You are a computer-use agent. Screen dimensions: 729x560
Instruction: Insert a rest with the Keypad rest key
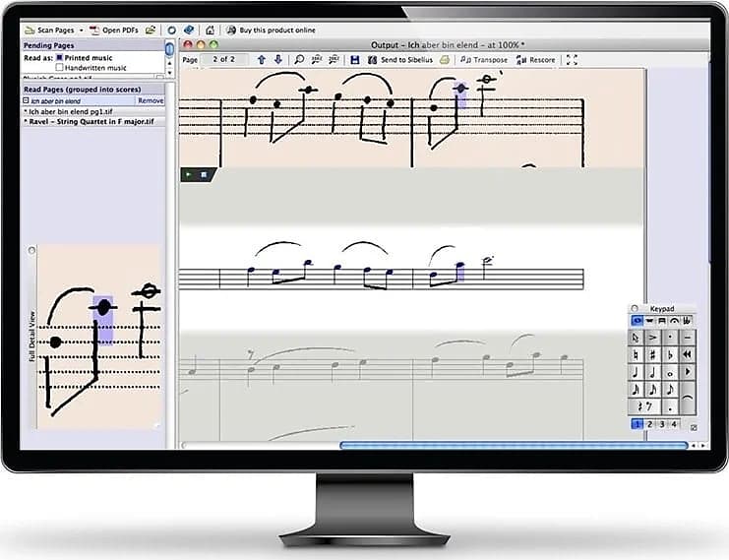click(x=644, y=406)
